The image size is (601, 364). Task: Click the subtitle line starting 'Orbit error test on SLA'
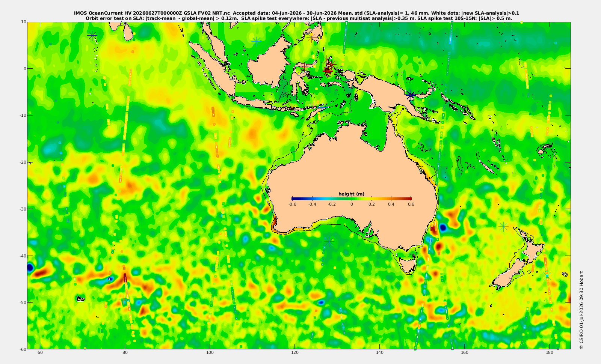(299, 18)
